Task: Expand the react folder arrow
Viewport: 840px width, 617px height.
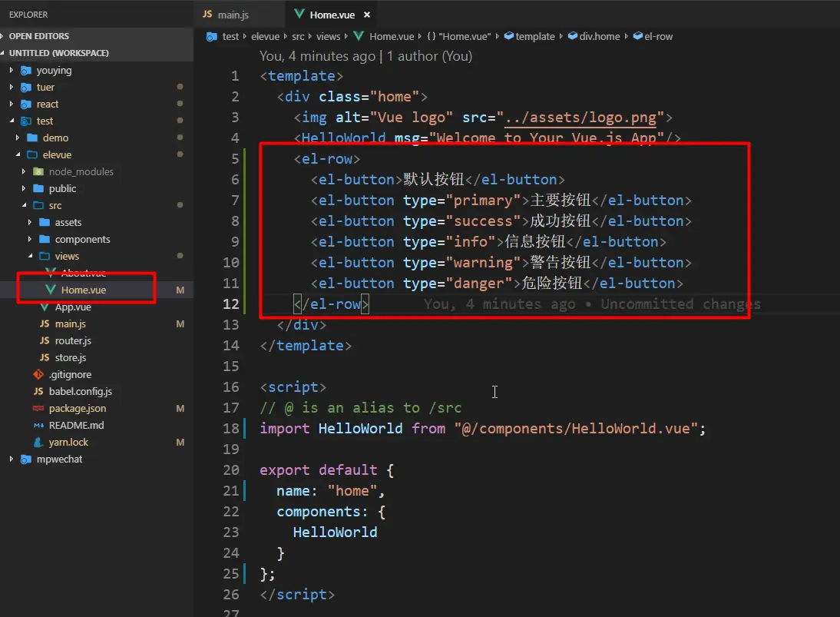Action: pos(12,104)
